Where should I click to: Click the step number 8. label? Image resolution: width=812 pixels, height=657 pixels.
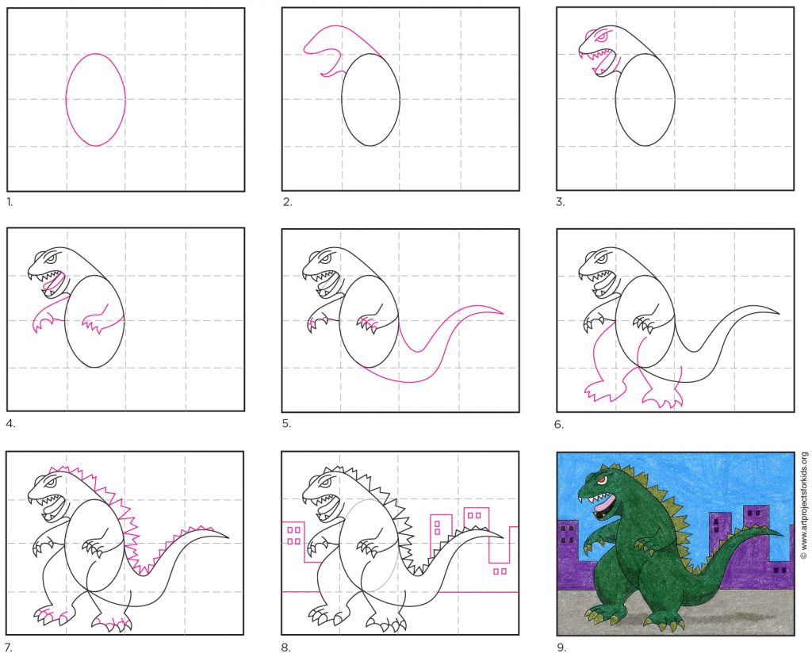[x=286, y=647]
